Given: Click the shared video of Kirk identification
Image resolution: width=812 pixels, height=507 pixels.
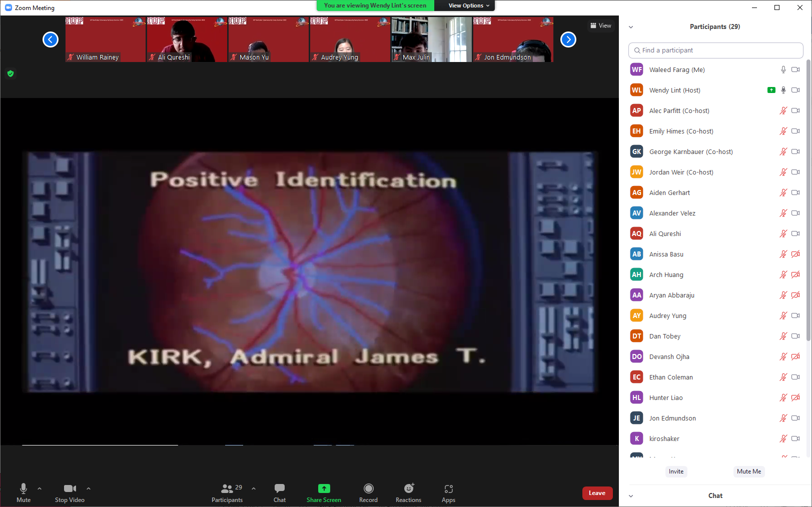Looking at the screenshot, I should [x=310, y=271].
